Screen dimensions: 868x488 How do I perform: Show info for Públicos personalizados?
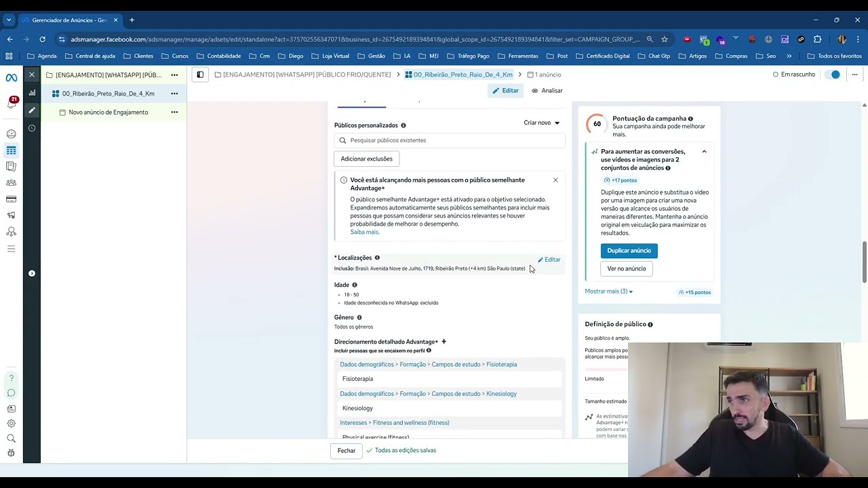tap(403, 125)
